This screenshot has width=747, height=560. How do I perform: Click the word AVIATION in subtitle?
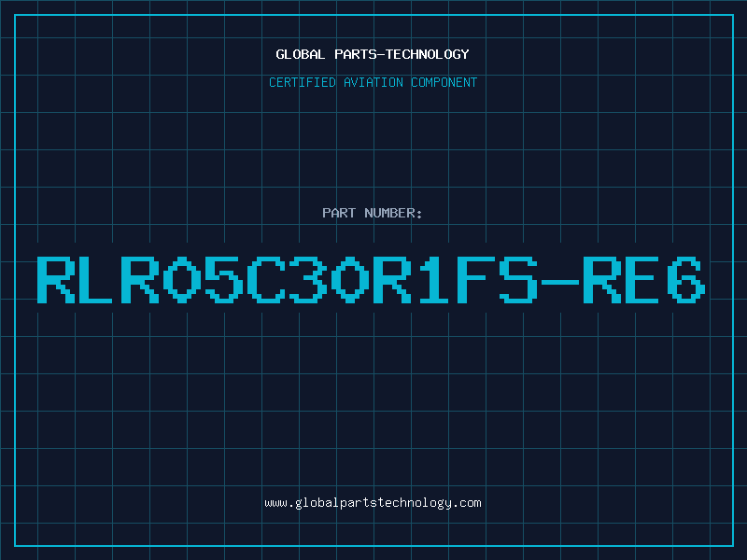[373, 82]
